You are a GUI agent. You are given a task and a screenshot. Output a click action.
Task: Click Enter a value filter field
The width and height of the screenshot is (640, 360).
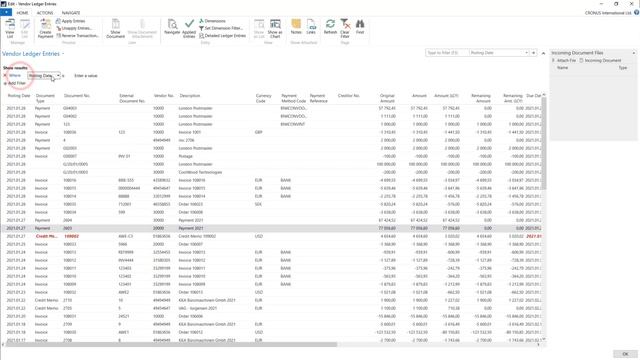pyautogui.click(x=86, y=76)
